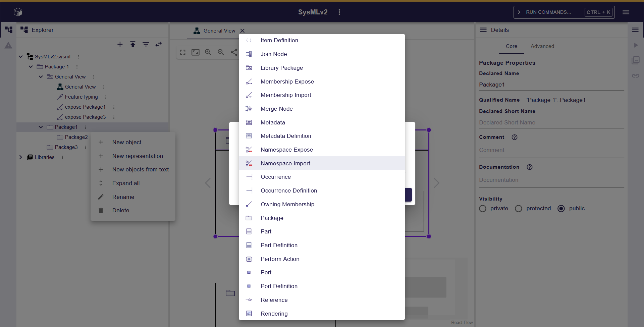Screen dimensions: 644x327
Task: Select Delete in the context menu
Action: (121, 211)
